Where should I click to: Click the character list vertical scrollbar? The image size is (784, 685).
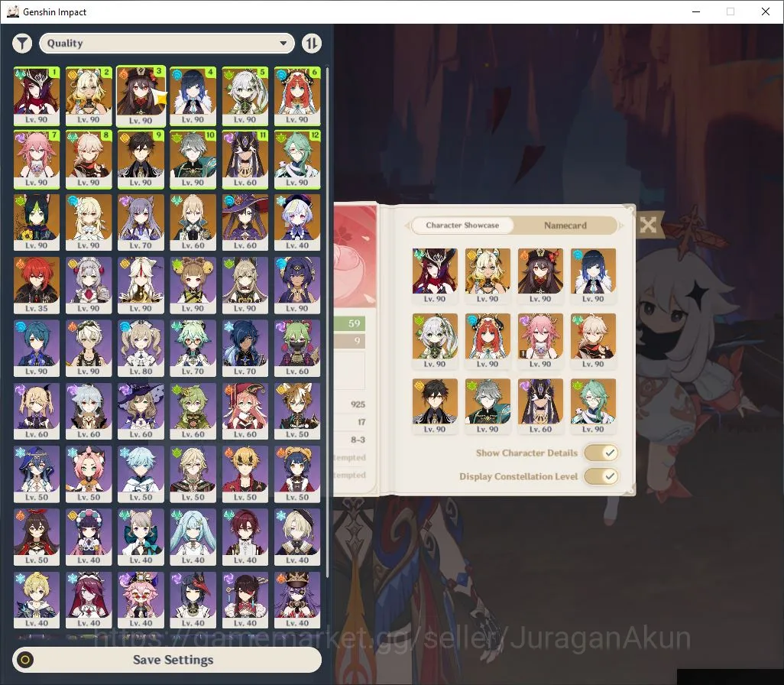(x=328, y=323)
